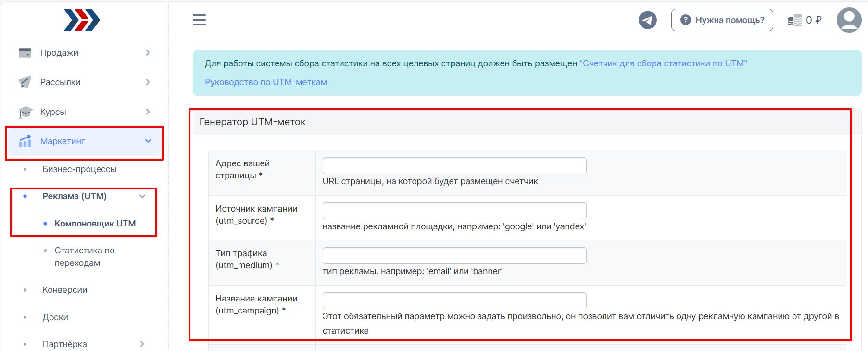View the 0 ₽ account balance
This screenshot has width=868, height=351.
pyautogui.click(x=814, y=20)
